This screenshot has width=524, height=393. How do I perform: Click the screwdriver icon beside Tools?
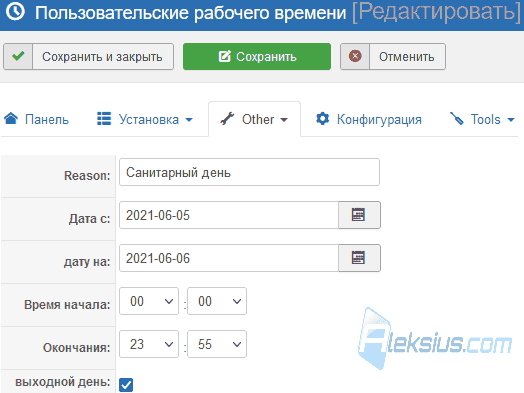(457, 119)
